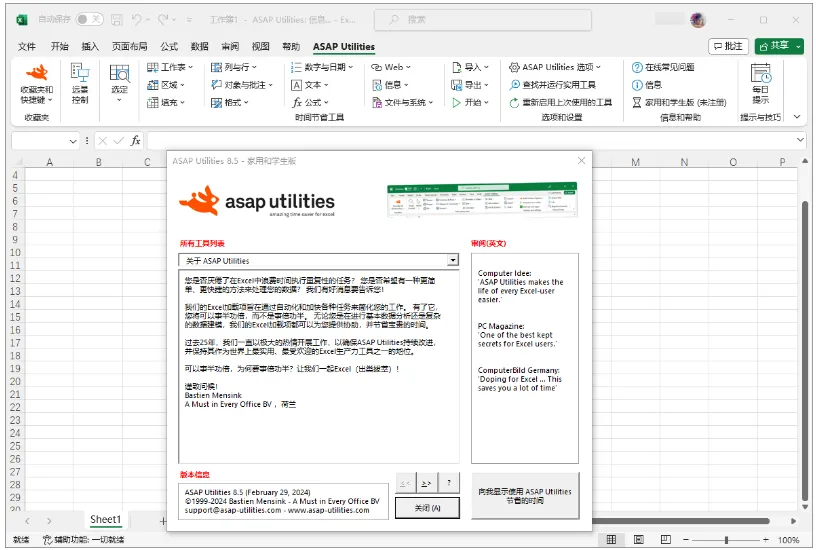Click the << previous button in dialog

pos(405,483)
